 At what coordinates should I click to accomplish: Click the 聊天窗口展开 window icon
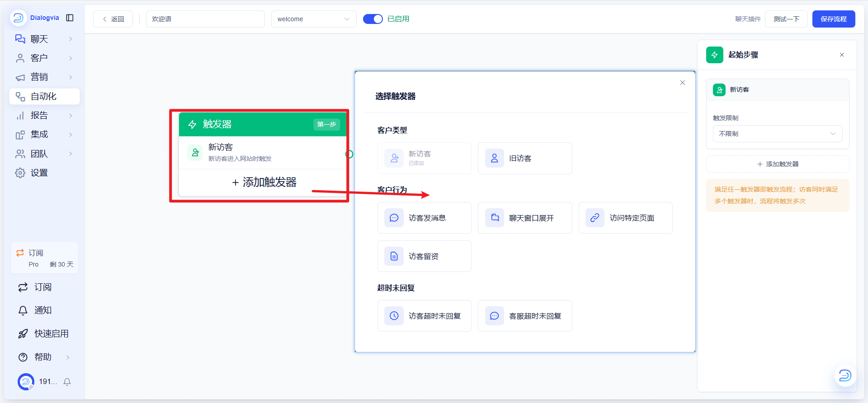point(495,218)
